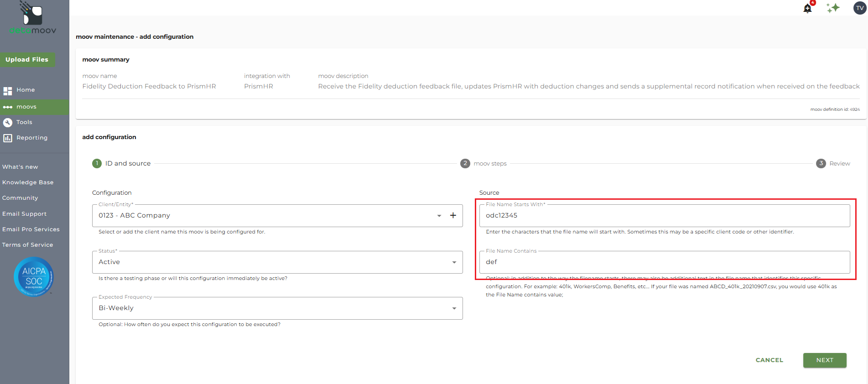Select the 'Bi-Weekly' frequency value
The width and height of the screenshot is (868, 384).
coord(116,308)
